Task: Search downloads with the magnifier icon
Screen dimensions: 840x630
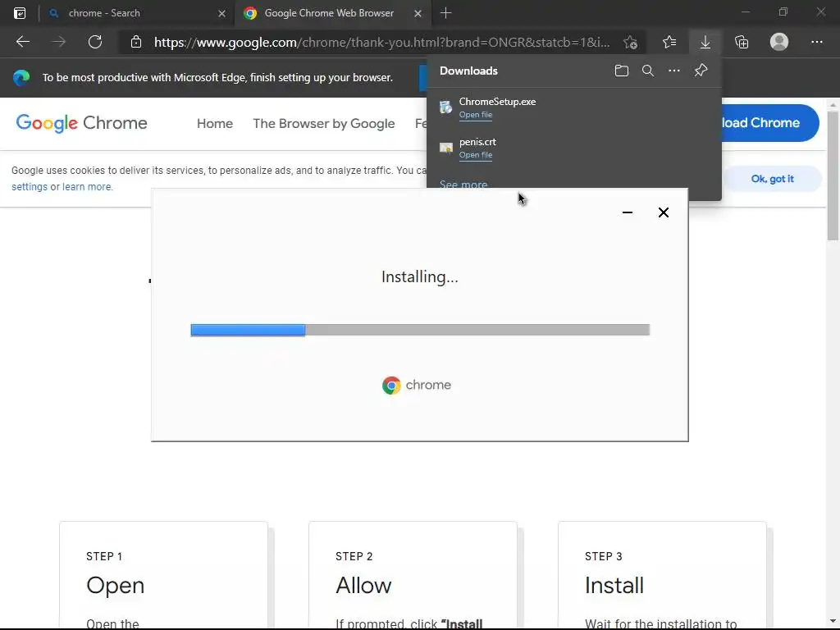Action: (x=648, y=71)
